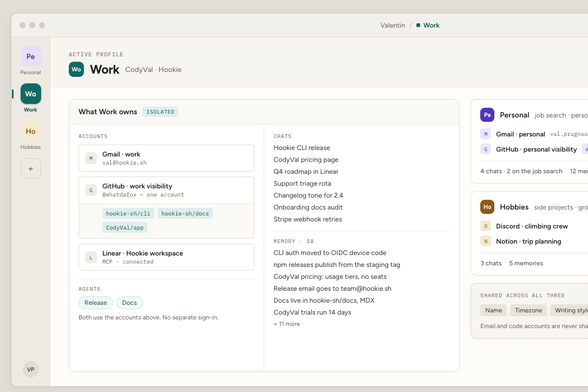Click '3 chats' on Hobbies card
Screen dimensions: 588x392
[491, 263]
